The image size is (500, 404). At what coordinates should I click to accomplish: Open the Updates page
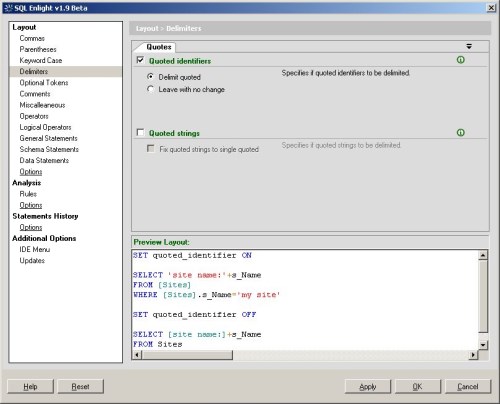click(32, 260)
